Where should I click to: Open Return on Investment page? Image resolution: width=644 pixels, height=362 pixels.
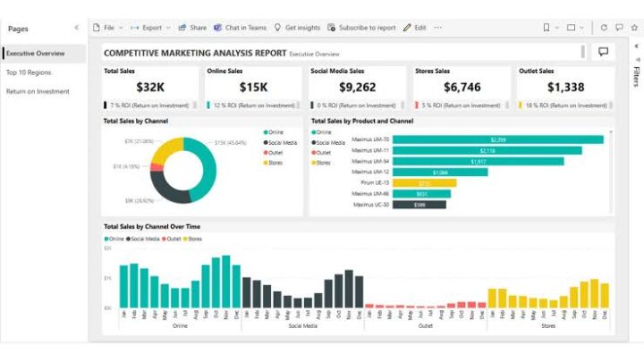37,91
